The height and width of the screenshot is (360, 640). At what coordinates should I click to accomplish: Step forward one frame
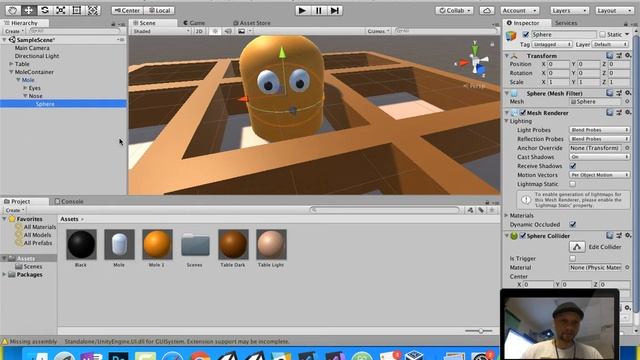click(335, 10)
